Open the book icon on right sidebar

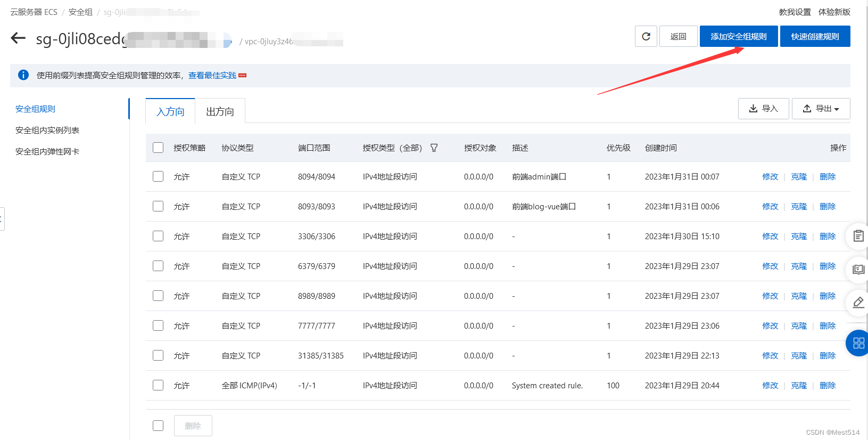[x=858, y=270]
